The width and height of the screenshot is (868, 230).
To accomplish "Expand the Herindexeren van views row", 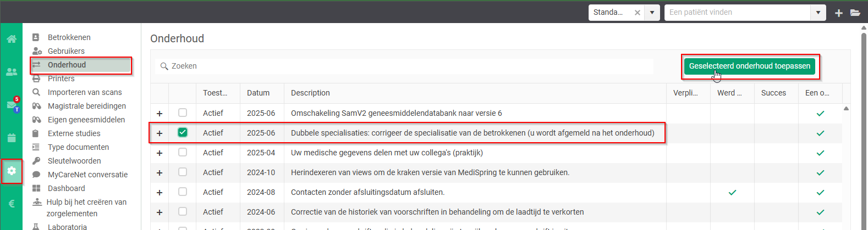I will pos(160,173).
